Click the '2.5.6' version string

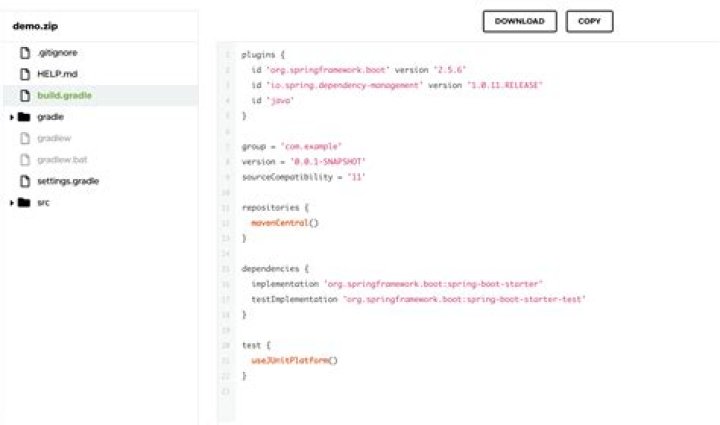click(450, 70)
